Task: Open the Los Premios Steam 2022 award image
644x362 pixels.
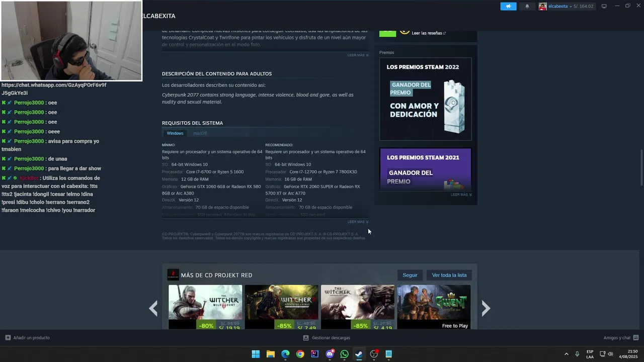Action: pyautogui.click(x=426, y=99)
